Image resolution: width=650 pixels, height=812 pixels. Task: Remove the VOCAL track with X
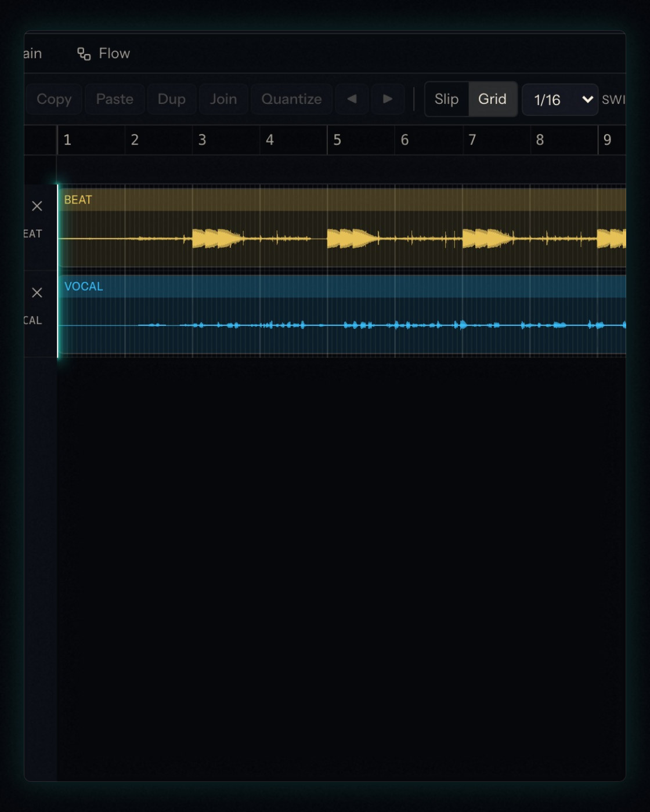click(37, 292)
